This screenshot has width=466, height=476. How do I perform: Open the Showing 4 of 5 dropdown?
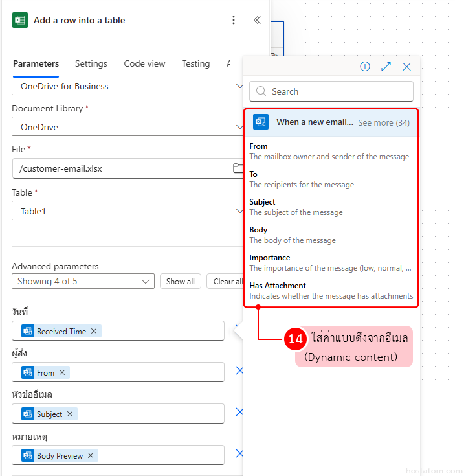pyautogui.click(x=83, y=281)
